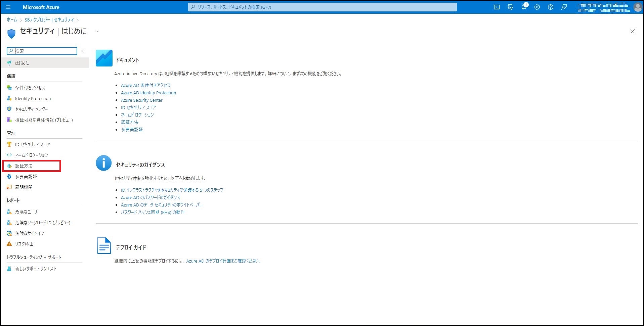Click the blue security shield title icon
644x326 pixels.
[x=11, y=33]
